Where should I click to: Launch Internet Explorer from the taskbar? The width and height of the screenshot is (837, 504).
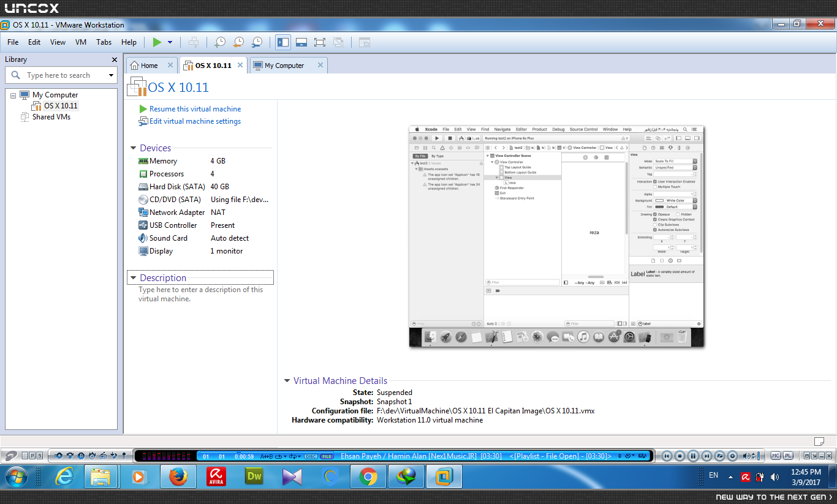tap(64, 476)
